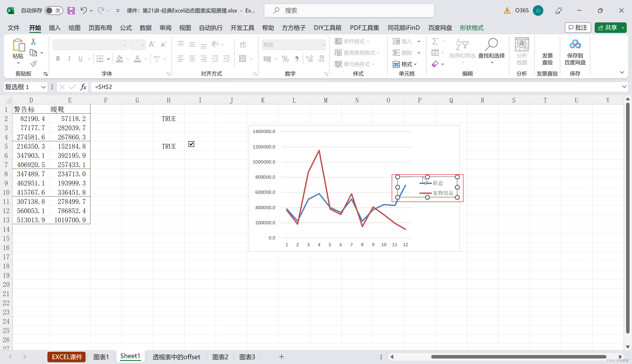632x364 pixels.
Task: Open the 文件 menu
Action: 14,28
